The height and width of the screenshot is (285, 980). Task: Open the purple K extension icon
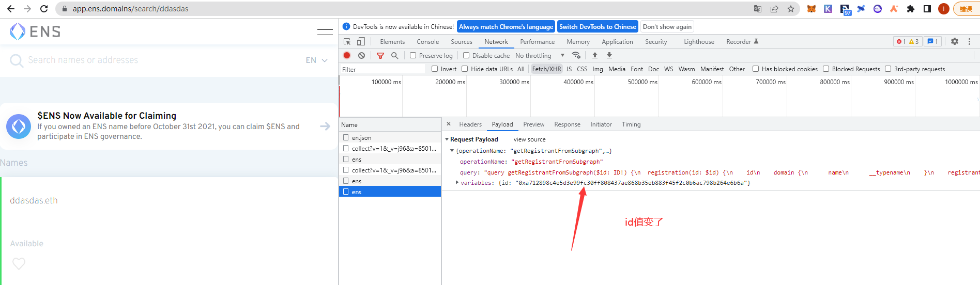(x=828, y=9)
